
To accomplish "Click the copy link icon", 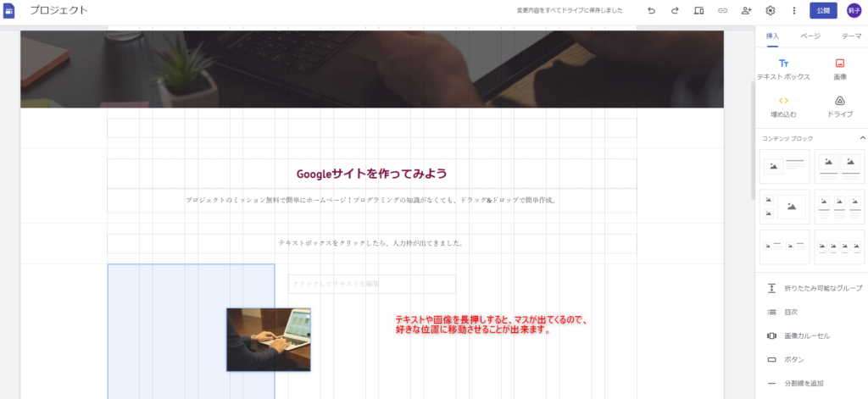I will 722,11.
